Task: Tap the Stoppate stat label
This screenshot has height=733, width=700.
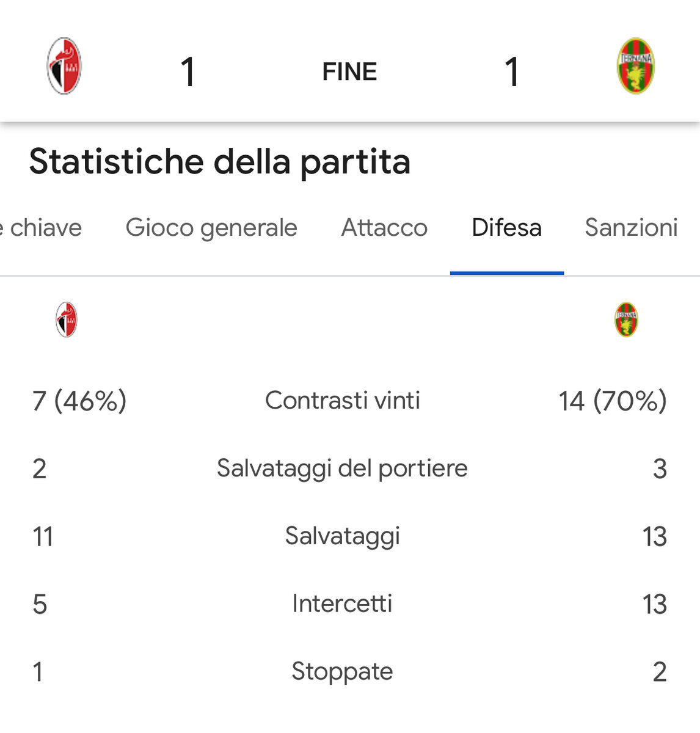Action: [x=342, y=671]
